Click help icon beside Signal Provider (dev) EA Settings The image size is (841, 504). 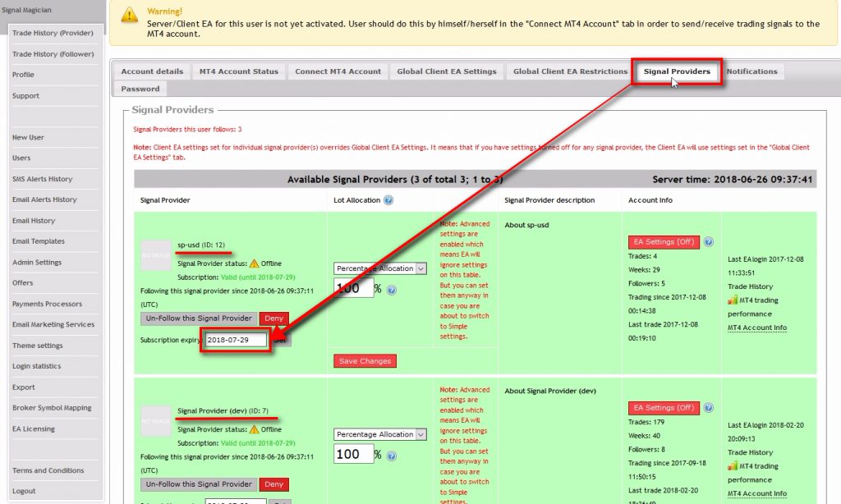click(x=708, y=408)
